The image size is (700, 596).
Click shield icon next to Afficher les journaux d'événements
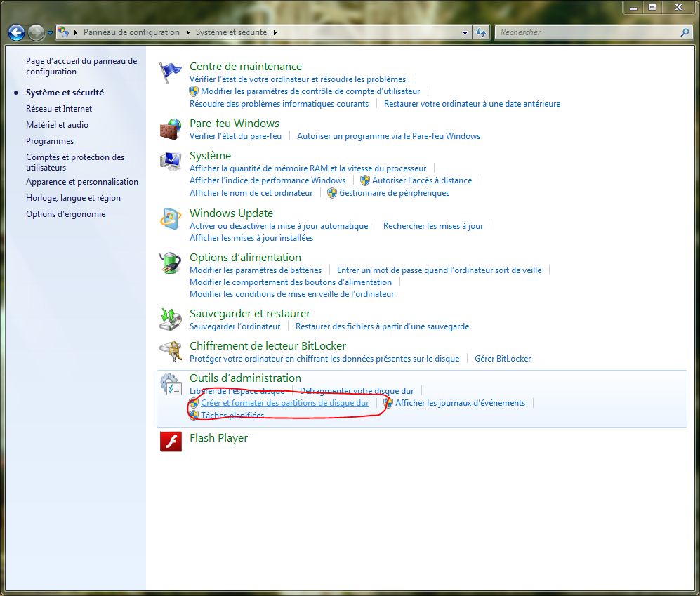[388, 403]
